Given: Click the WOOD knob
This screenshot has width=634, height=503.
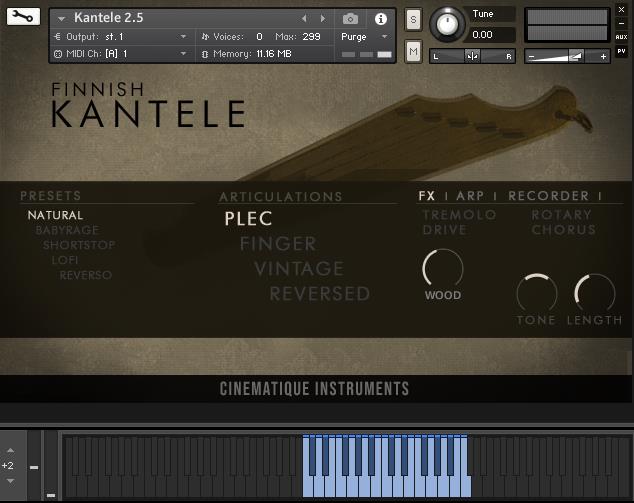Looking at the screenshot, I should point(443,268).
